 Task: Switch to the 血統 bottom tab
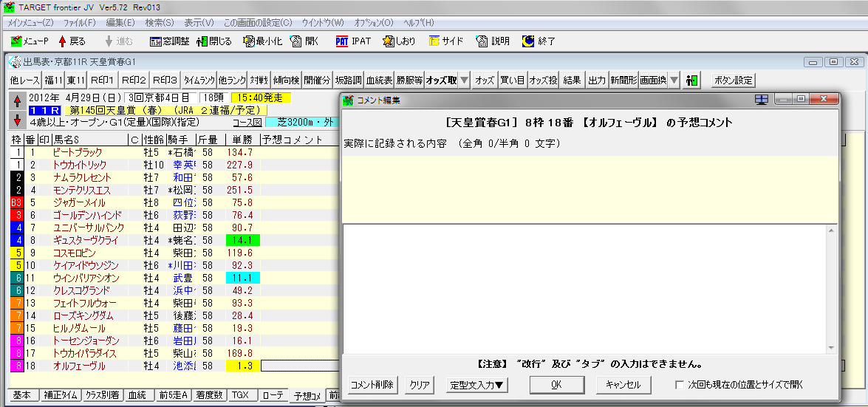click(x=137, y=396)
